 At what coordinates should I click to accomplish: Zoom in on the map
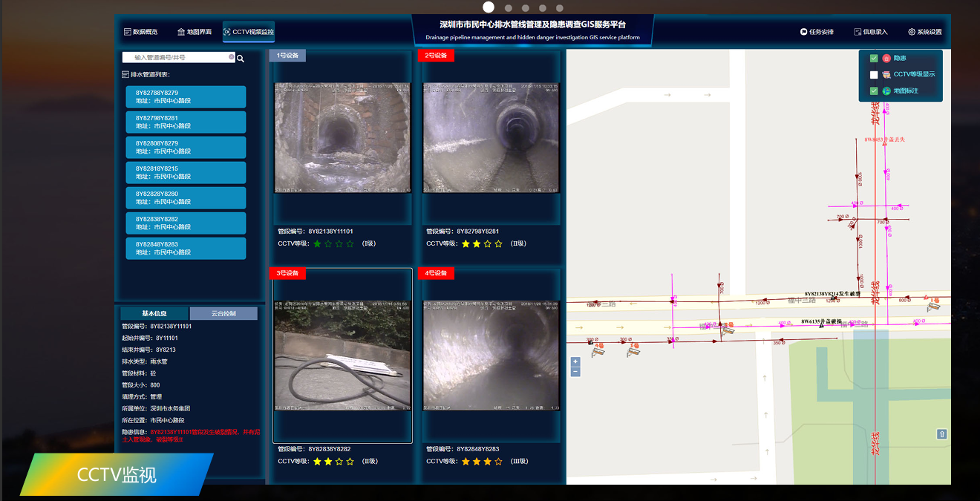point(575,361)
